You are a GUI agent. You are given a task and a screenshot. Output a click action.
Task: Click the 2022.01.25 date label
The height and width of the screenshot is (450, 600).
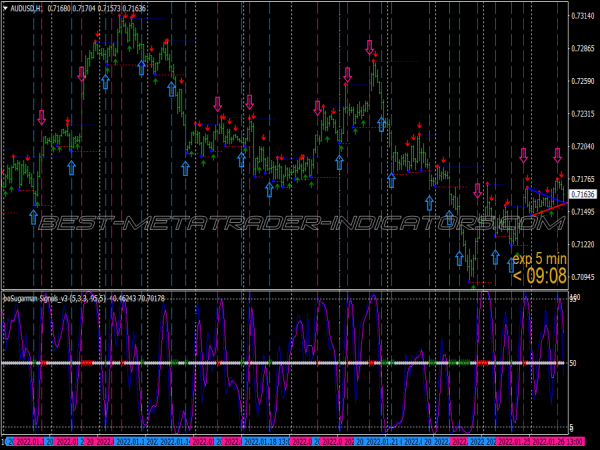514,442
